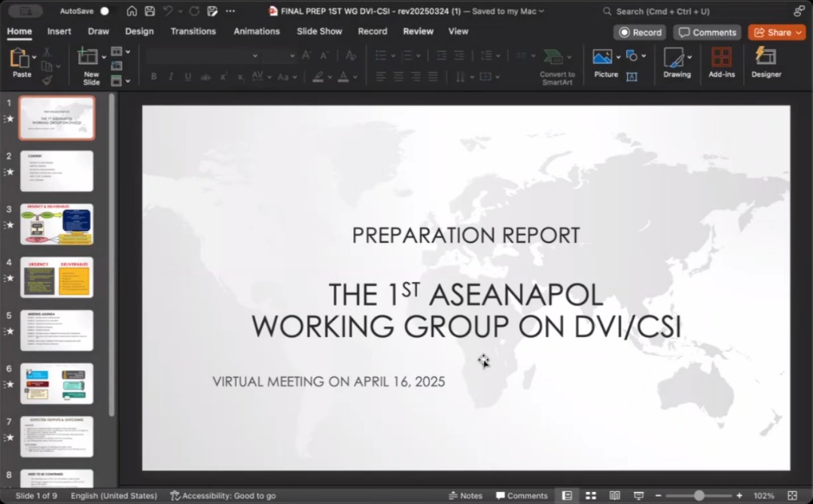
Task: Open the Add-ins gallery
Action: point(722,62)
